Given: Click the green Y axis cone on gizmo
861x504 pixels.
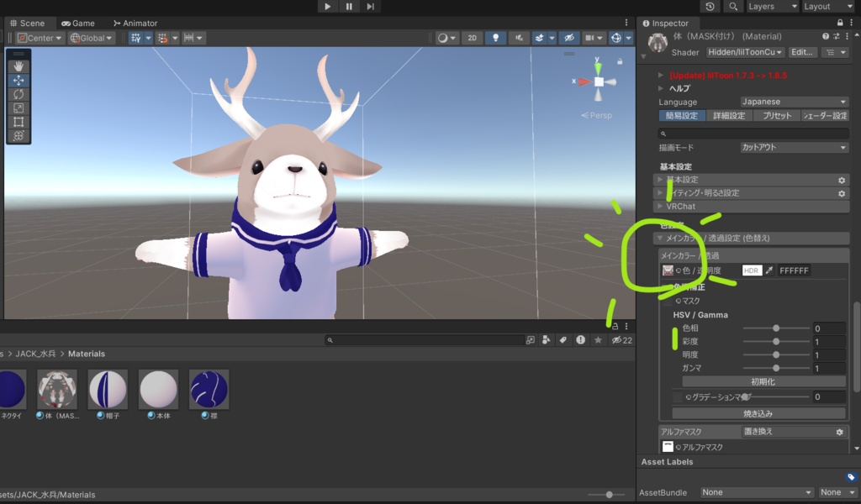Looking at the screenshot, I should pyautogui.click(x=598, y=68).
